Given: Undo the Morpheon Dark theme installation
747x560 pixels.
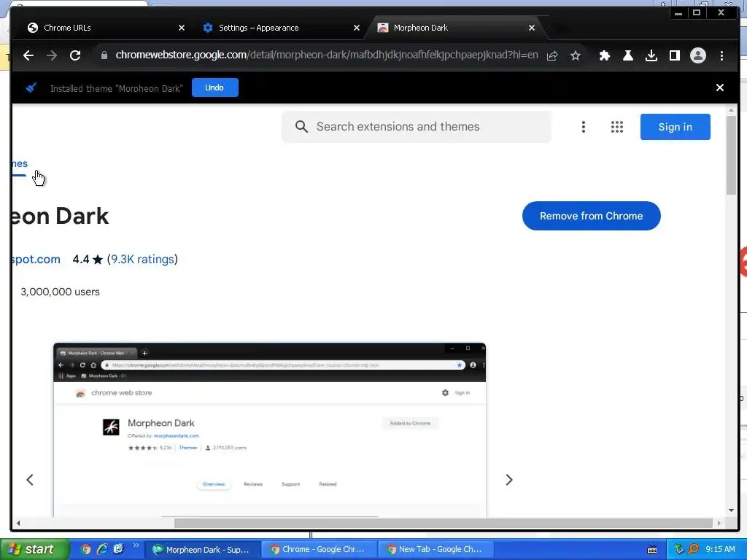Looking at the screenshot, I should click(x=215, y=87).
